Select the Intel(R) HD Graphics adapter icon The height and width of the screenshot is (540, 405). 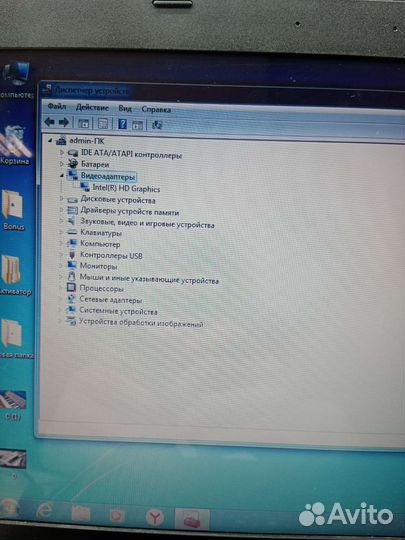85,187
